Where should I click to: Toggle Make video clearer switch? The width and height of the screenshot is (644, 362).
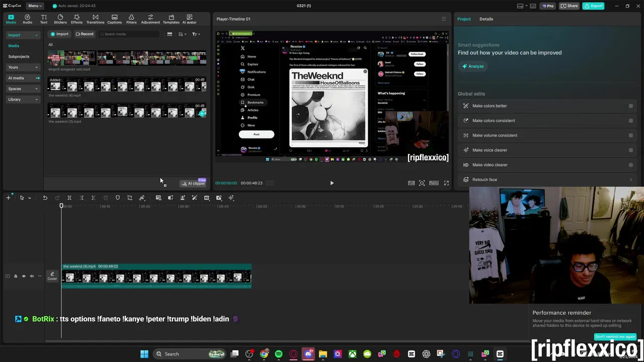tap(631, 165)
